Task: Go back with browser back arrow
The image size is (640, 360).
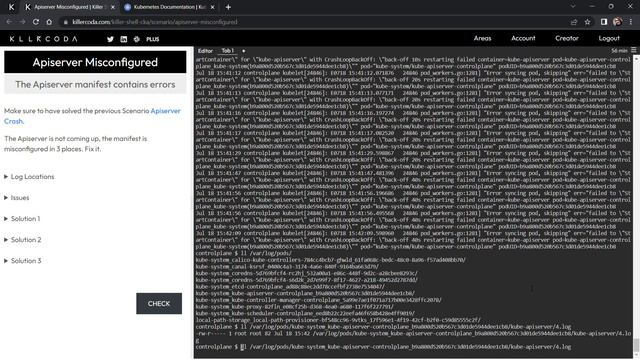Action: [9, 22]
